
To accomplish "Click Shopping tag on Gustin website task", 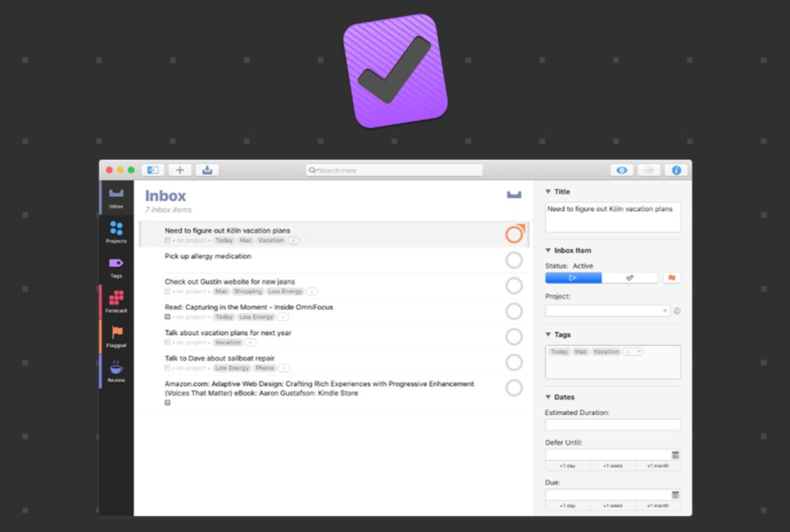I will tap(248, 291).
